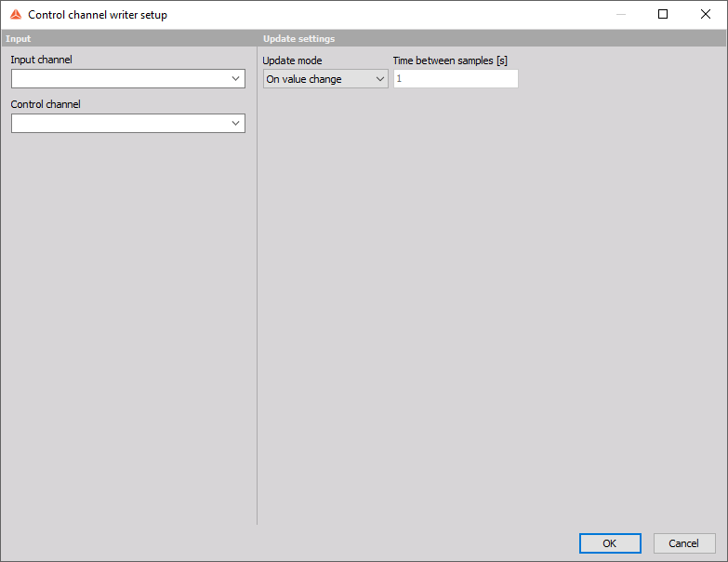Open the Control channel dropdown
The width and height of the screenshot is (728, 562).
[128, 124]
